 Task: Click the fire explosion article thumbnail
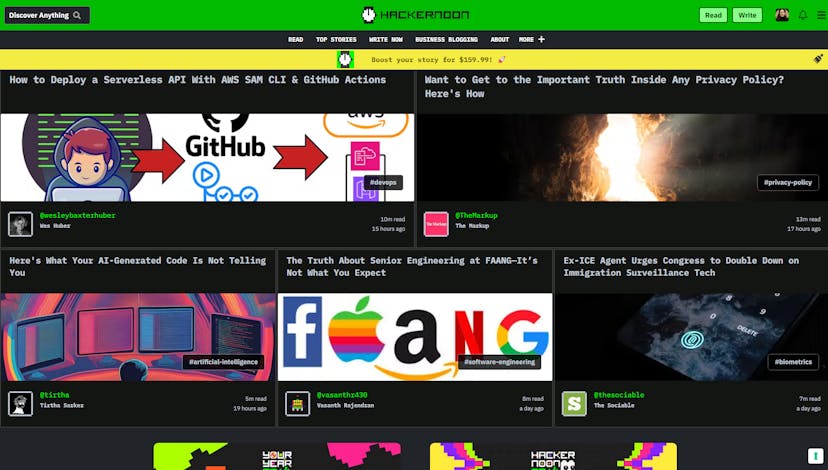[x=623, y=157]
